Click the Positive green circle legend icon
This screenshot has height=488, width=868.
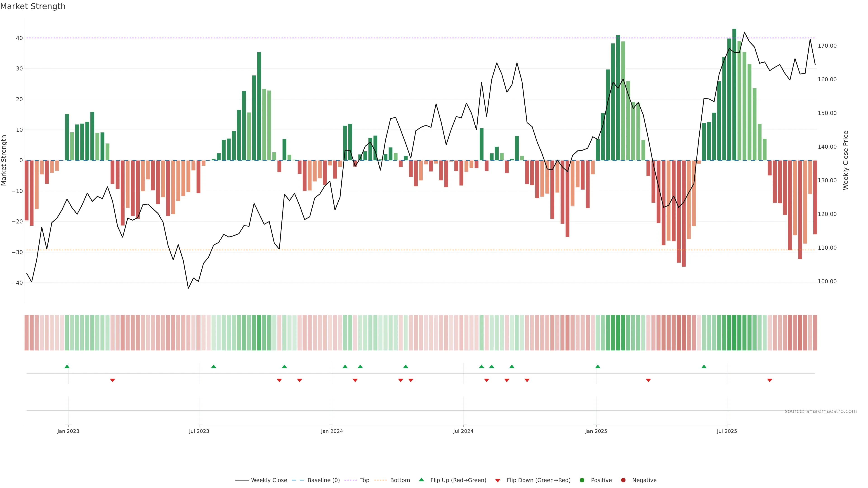coord(582,480)
